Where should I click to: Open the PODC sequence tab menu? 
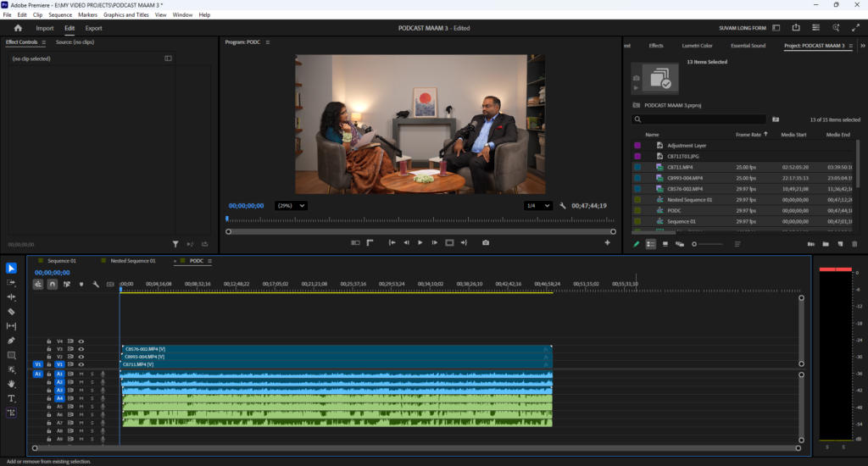coord(209,261)
